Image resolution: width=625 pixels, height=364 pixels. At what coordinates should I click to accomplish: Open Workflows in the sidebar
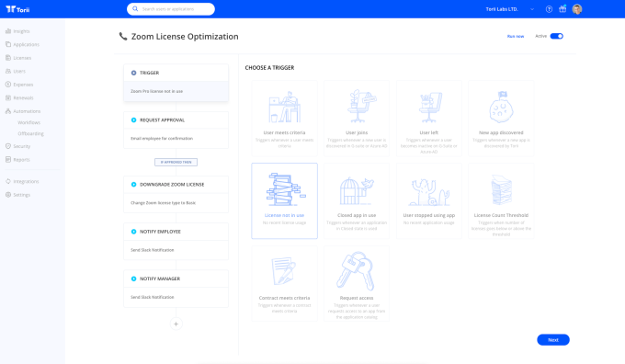pos(28,122)
